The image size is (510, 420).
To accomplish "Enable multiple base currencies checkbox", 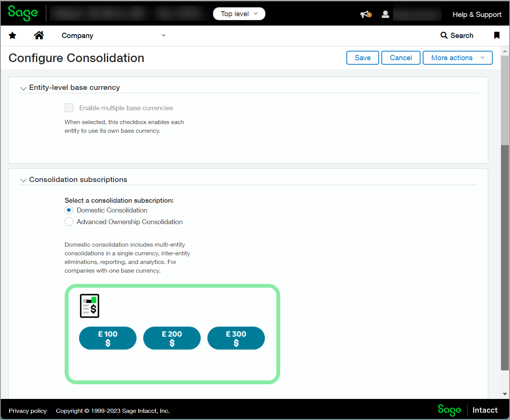I will click(69, 108).
